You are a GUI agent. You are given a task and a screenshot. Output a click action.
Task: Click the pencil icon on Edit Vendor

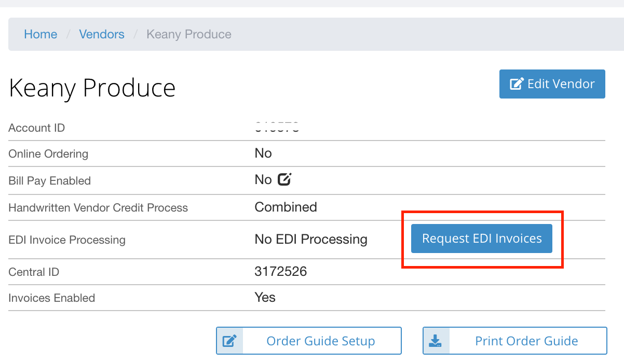click(517, 84)
